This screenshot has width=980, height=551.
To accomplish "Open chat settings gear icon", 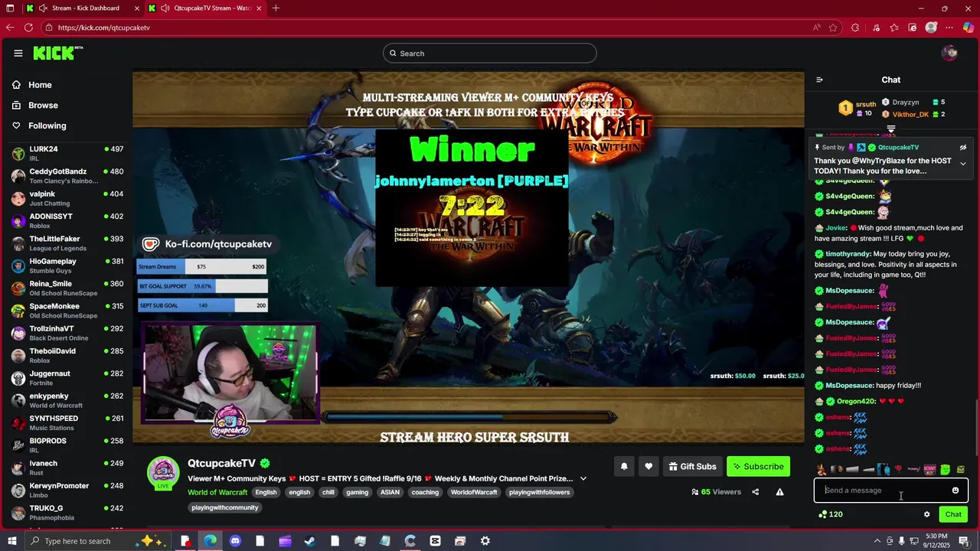I will [x=926, y=514].
